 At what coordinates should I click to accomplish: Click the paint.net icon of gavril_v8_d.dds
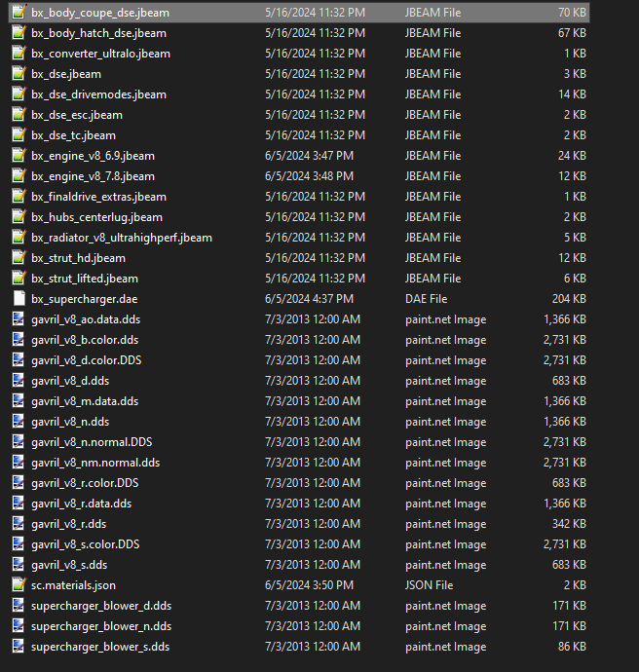point(19,380)
